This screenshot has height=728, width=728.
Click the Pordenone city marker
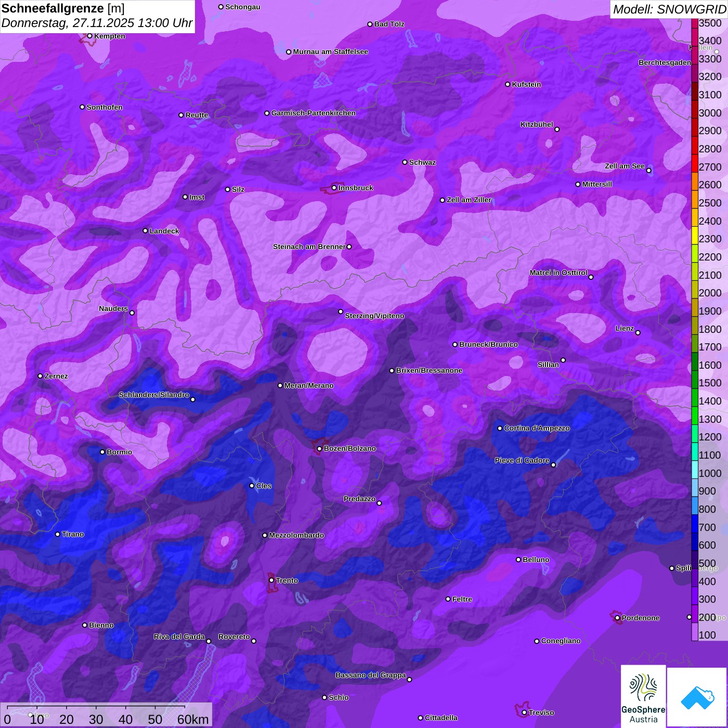click(617, 618)
